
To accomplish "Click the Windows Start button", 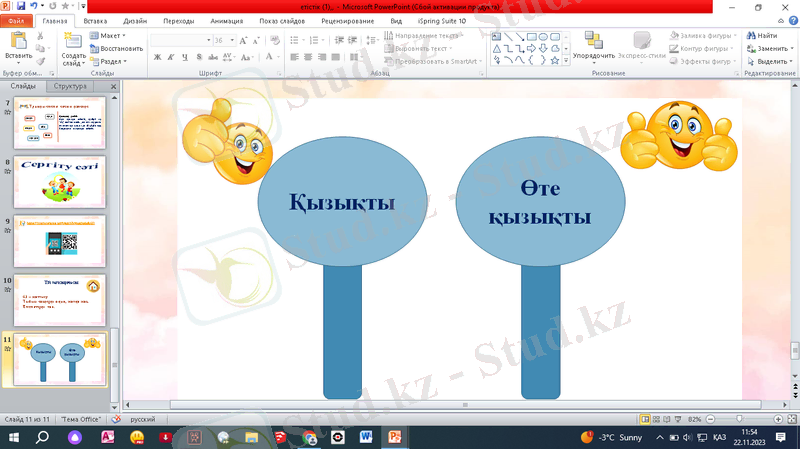I will 14,437.
